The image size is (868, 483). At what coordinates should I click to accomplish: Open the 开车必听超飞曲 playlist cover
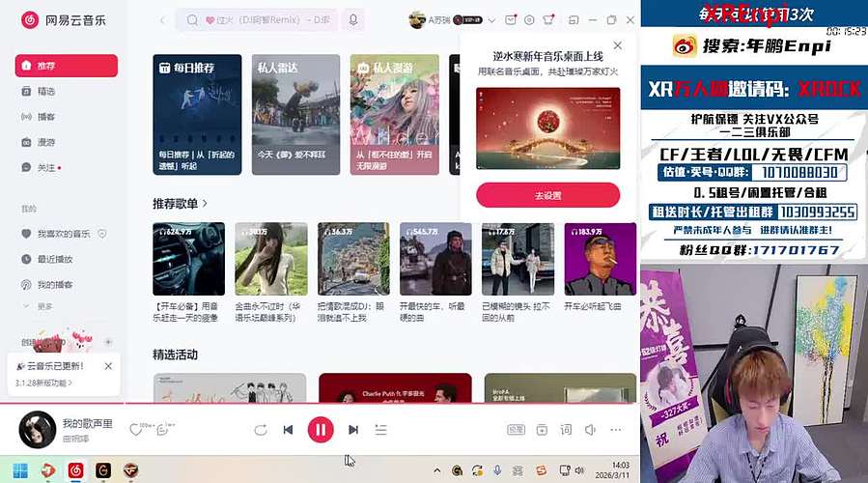(x=601, y=259)
